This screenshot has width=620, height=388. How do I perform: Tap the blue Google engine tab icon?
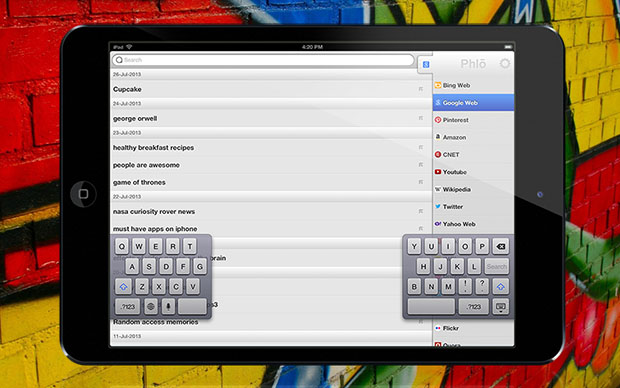(426, 64)
